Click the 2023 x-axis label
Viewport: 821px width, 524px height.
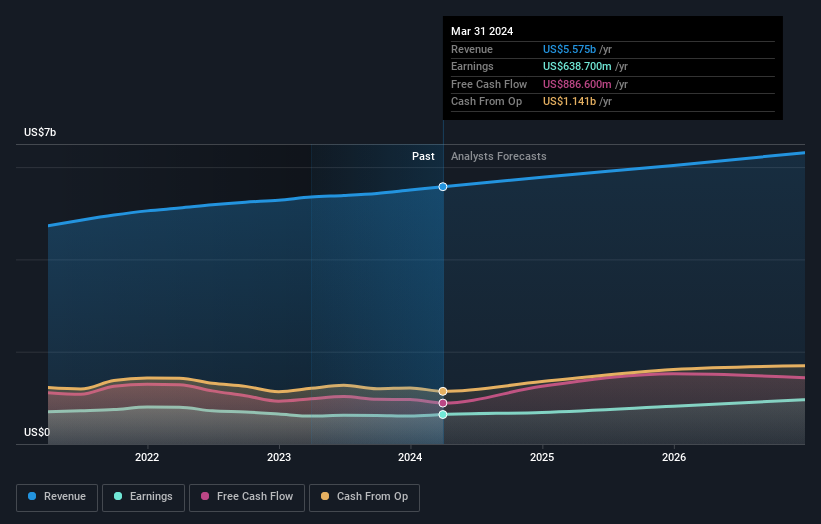pos(279,457)
